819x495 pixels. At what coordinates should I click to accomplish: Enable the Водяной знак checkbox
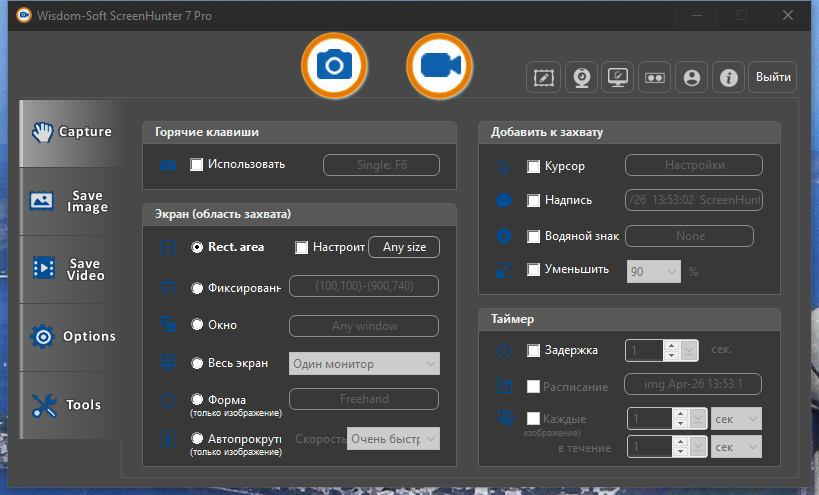[x=533, y=236]
